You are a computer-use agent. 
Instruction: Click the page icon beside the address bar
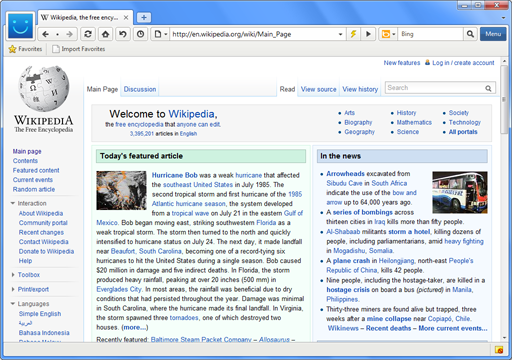pos(157,34)
